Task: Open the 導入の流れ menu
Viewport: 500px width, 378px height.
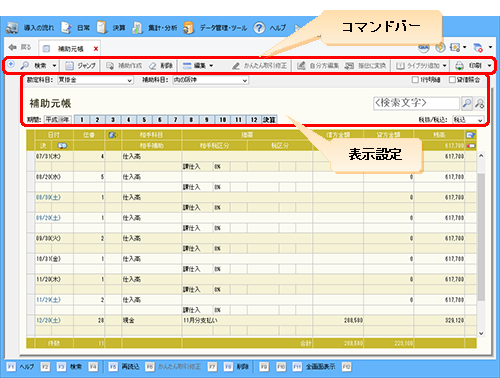Action: (x=30, y=28)
